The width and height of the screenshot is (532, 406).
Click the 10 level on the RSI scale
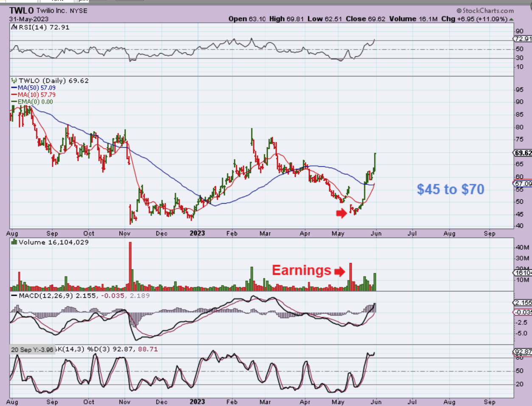click(x=520, y=67)
